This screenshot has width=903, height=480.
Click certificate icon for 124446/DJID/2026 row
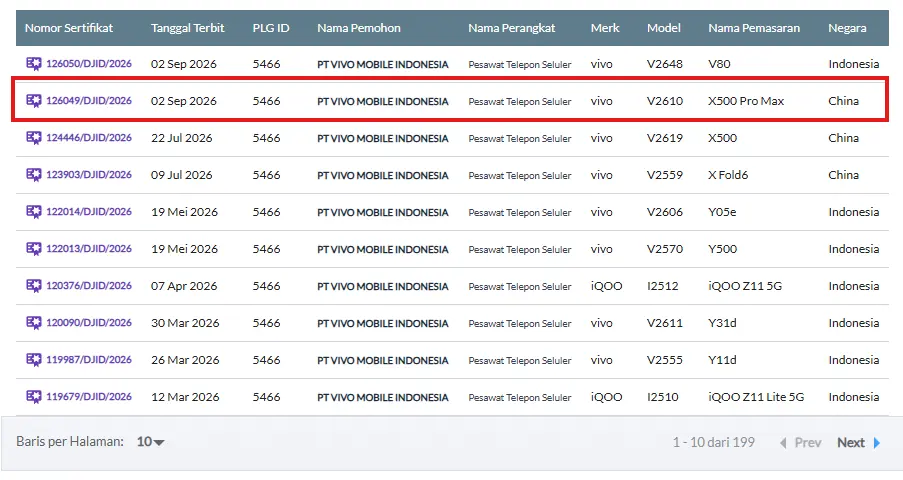click(x=34, y=137)
